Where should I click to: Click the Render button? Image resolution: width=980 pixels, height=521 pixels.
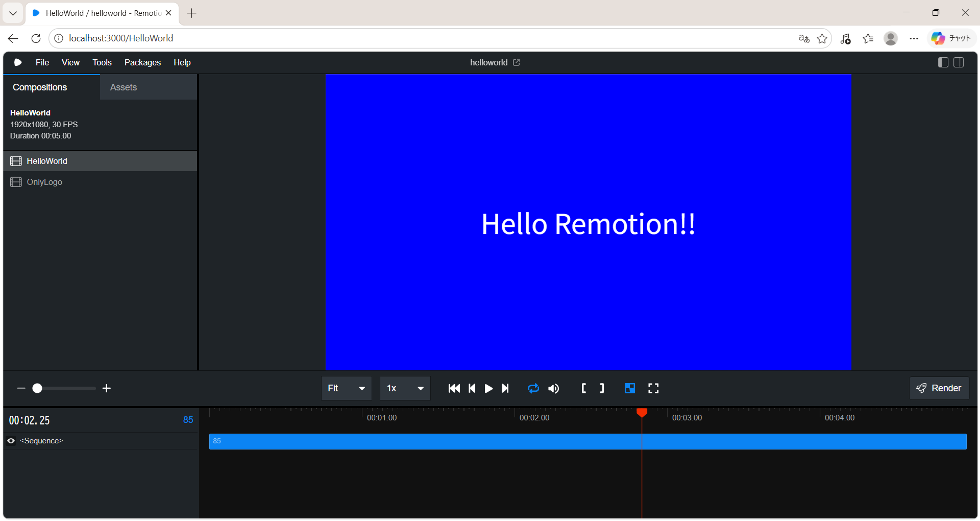[x=939, y=388]
